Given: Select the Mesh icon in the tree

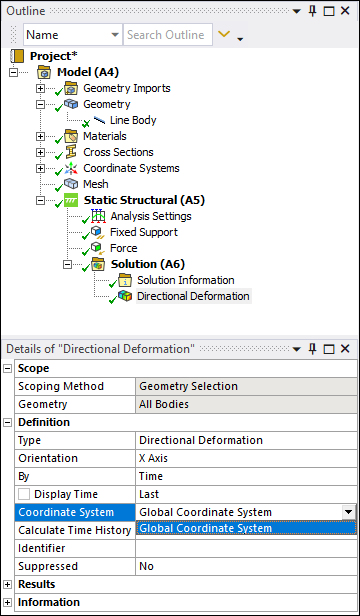Looking at the screenshot, I should (71, 184).
